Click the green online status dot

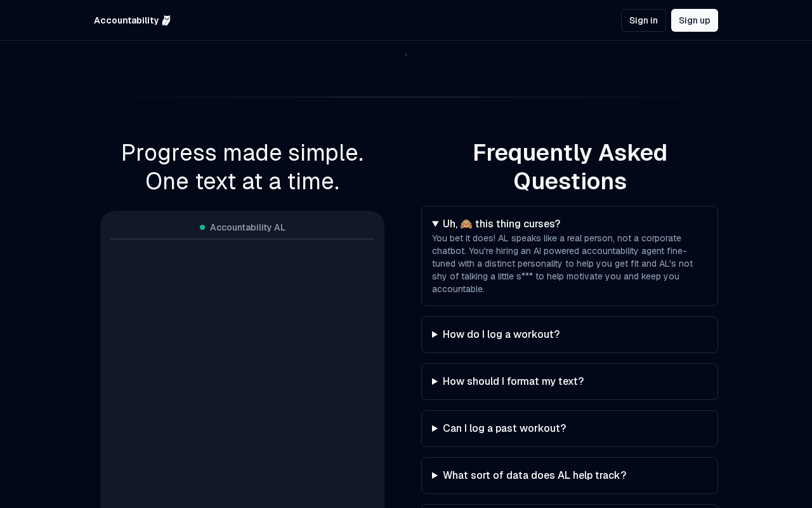coord(202,227)
